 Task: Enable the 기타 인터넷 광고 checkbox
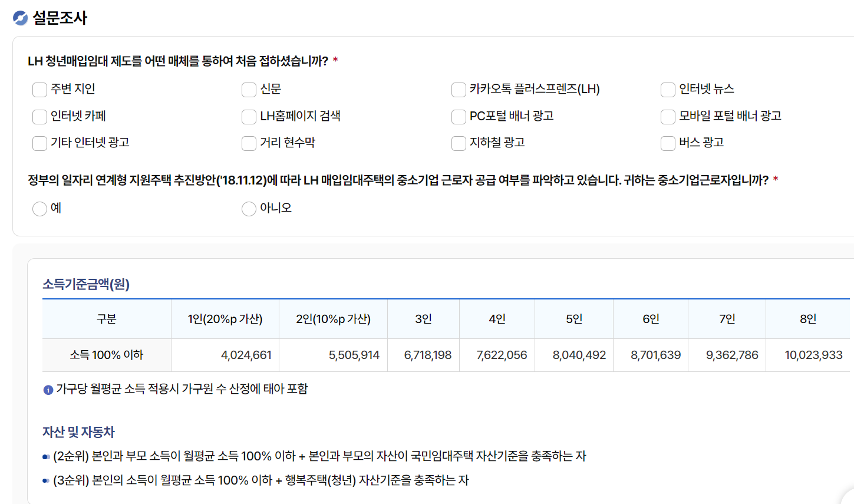point(39,143)
